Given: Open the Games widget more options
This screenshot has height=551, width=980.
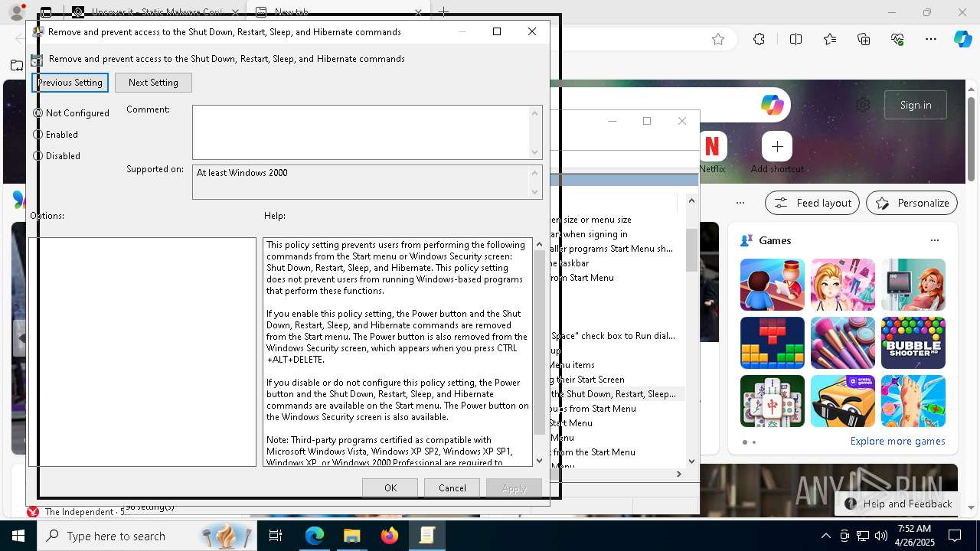Looking at the screenshot, I should (x=934, y=240).
